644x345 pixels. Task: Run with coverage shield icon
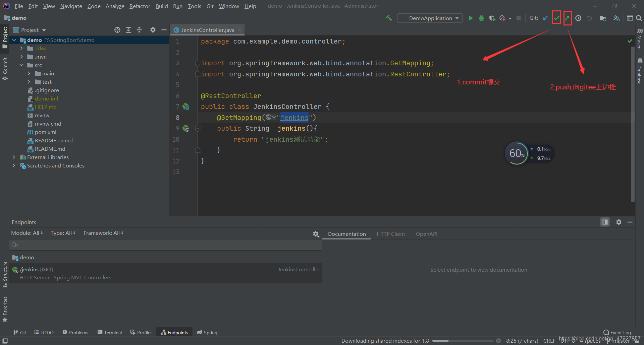(492, 18)
